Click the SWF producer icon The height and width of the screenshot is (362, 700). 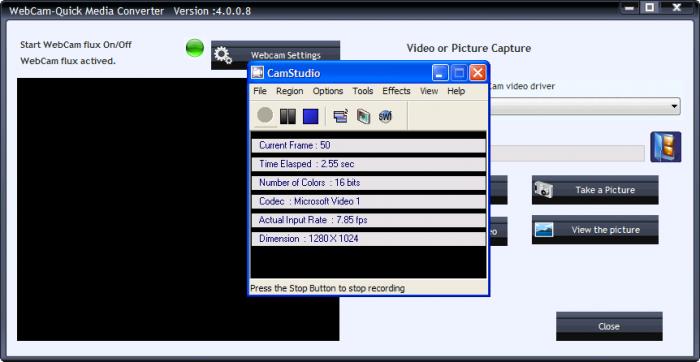pos(385,117)
